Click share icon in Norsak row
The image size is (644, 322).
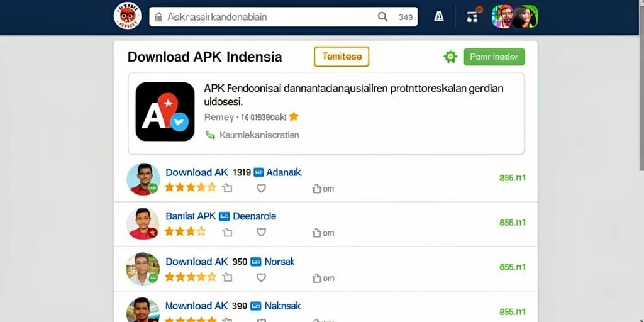point(227,277)
